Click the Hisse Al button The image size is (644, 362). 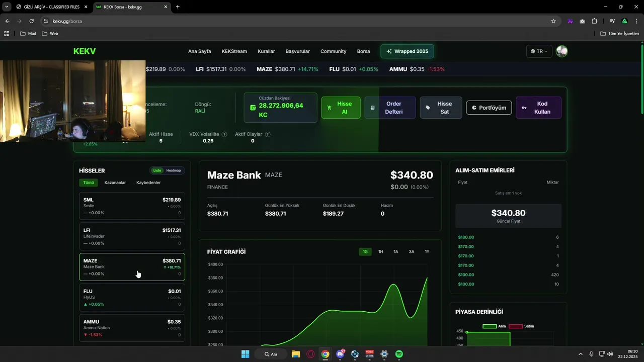(x=341, y=108)
